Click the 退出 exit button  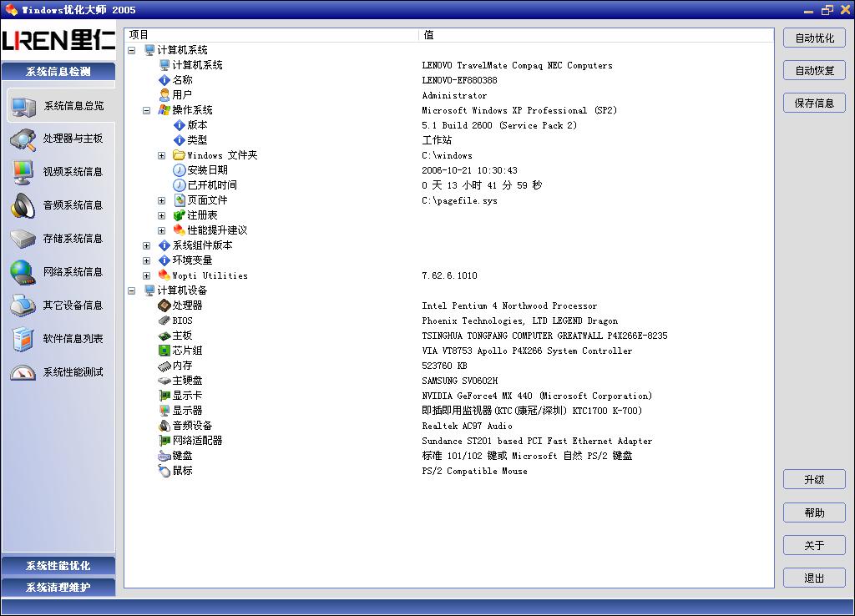814,578
